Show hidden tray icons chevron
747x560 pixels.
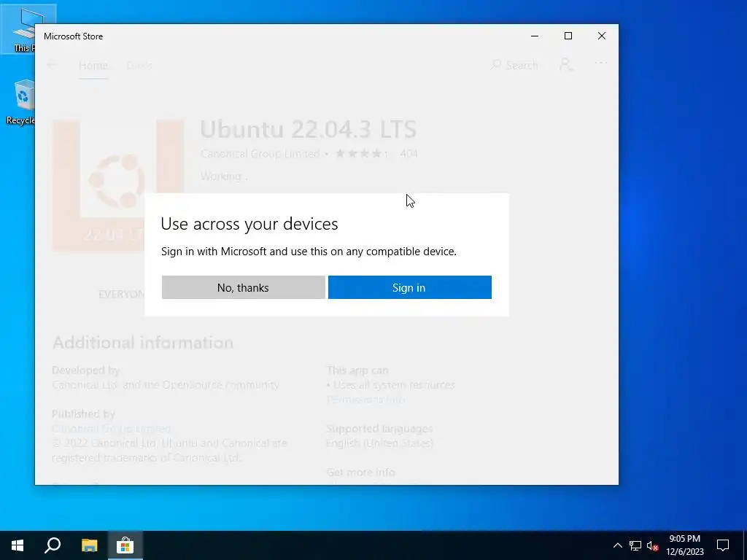coord(617,545)
